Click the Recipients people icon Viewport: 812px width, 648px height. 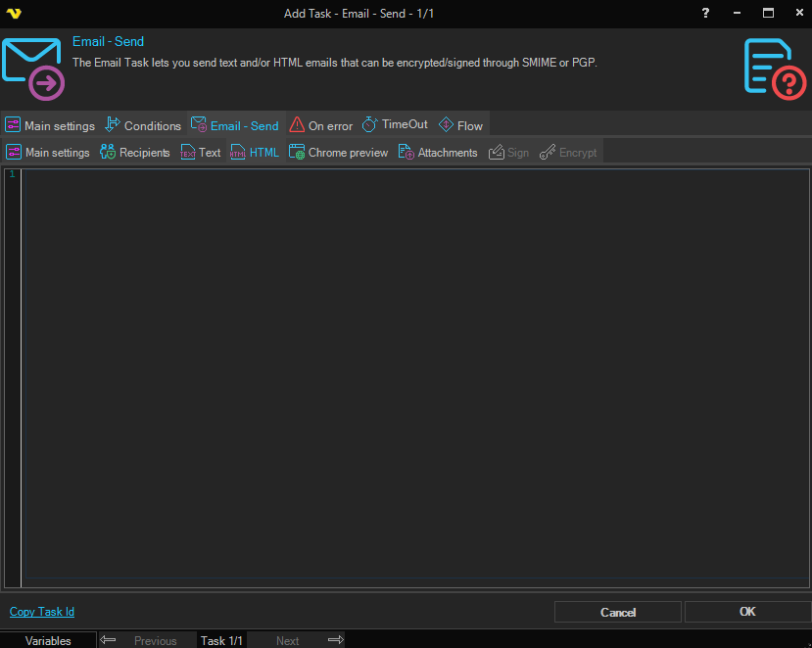108,153
